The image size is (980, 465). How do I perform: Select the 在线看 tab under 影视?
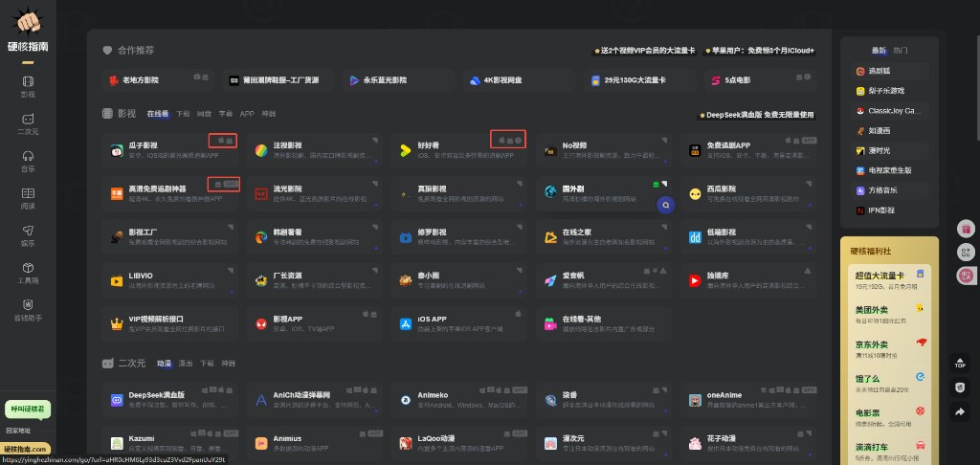point(158,115)
